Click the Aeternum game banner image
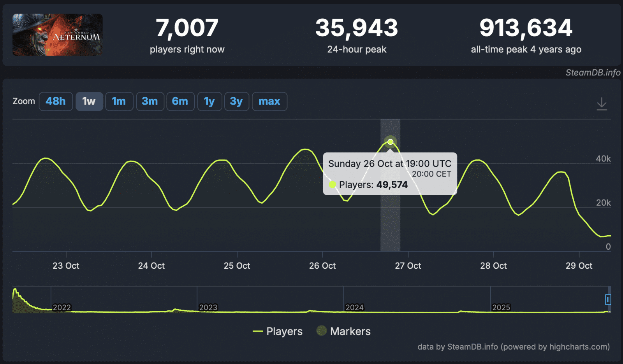Screen dimensions: 623x364 57,34
